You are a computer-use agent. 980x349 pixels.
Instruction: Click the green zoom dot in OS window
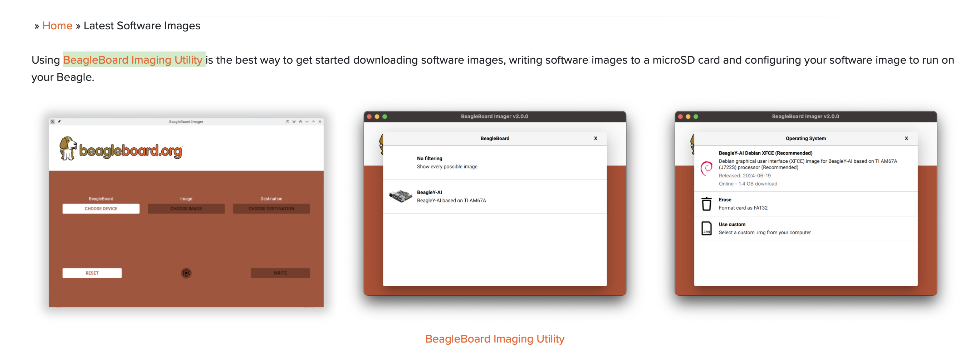tap(696, 117)
